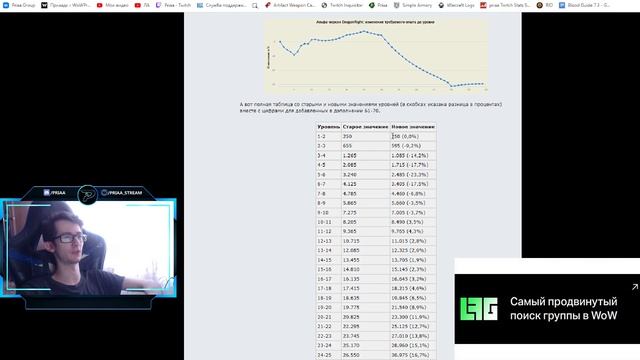The width and height of the screenshot is (640, 360).
Task: Open the YouTube 'ЛК' bookmark
Action: [x=142, y=5]
